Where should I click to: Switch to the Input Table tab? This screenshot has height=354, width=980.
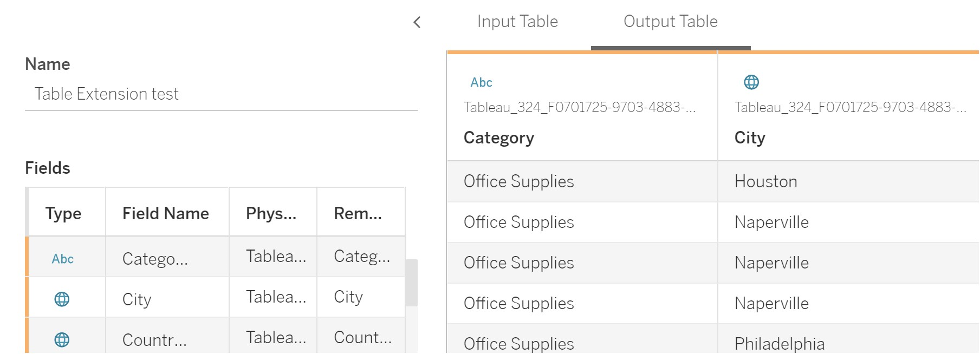[517, 22]
